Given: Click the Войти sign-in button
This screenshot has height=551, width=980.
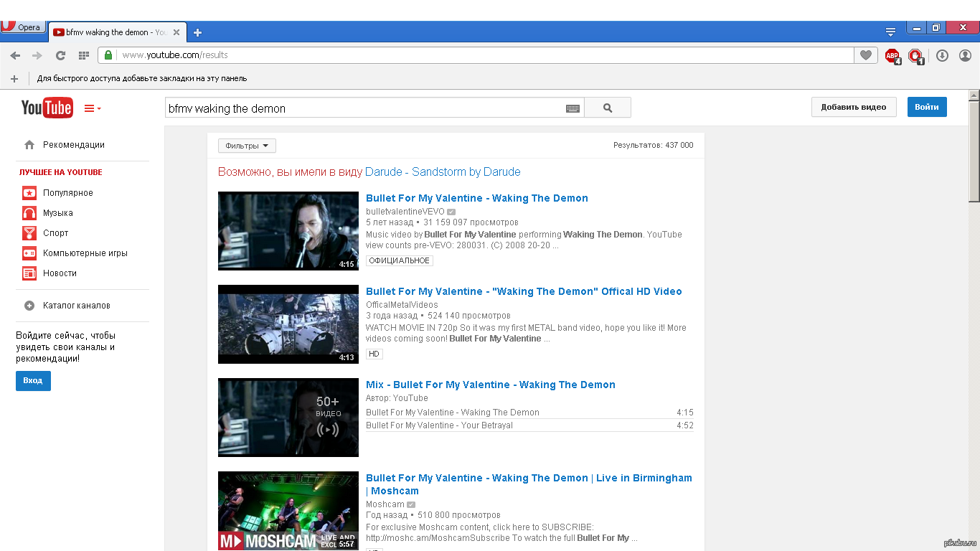Looking at the screenshot, I should tap(926, 107).
